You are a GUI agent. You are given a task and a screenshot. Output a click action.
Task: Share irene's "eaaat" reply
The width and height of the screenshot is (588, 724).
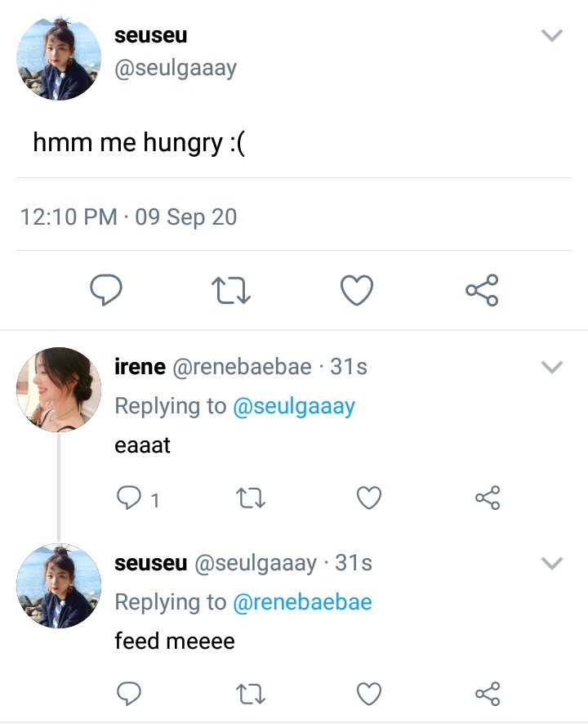[x=488, y=498]
